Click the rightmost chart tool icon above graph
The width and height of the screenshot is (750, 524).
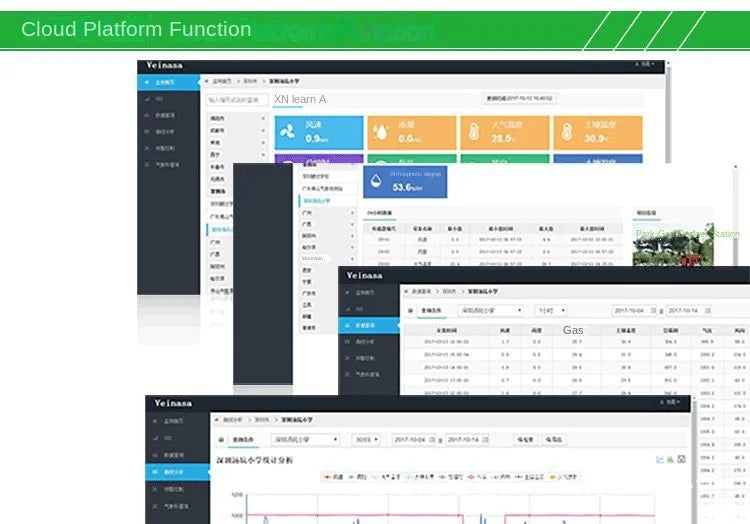682,459
